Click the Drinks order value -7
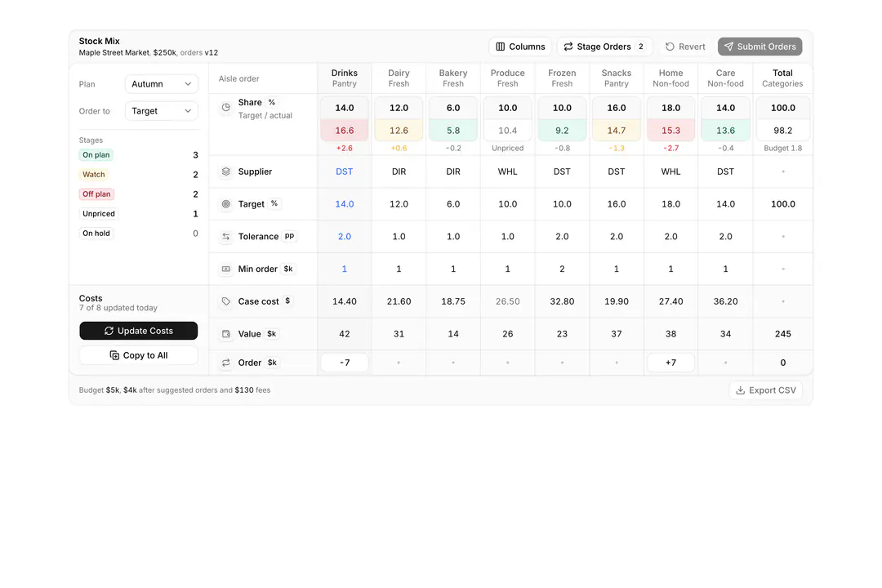 (345, 363)
